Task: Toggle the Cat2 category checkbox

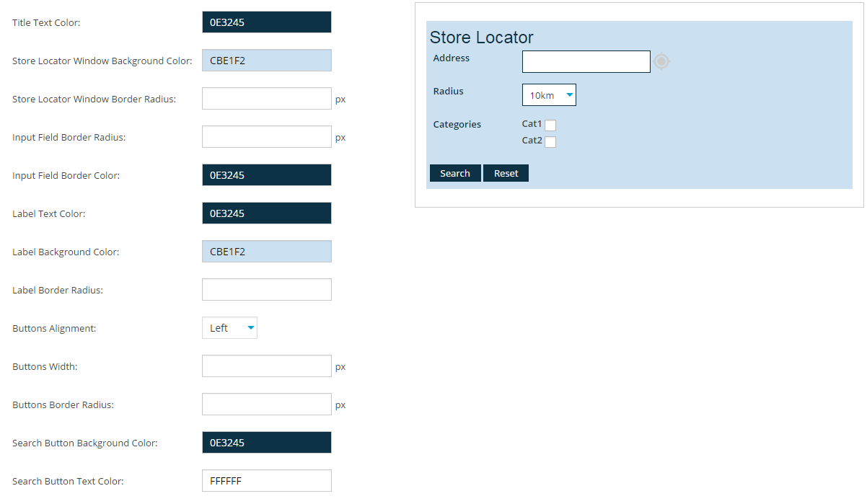Action: coord(550,142)
